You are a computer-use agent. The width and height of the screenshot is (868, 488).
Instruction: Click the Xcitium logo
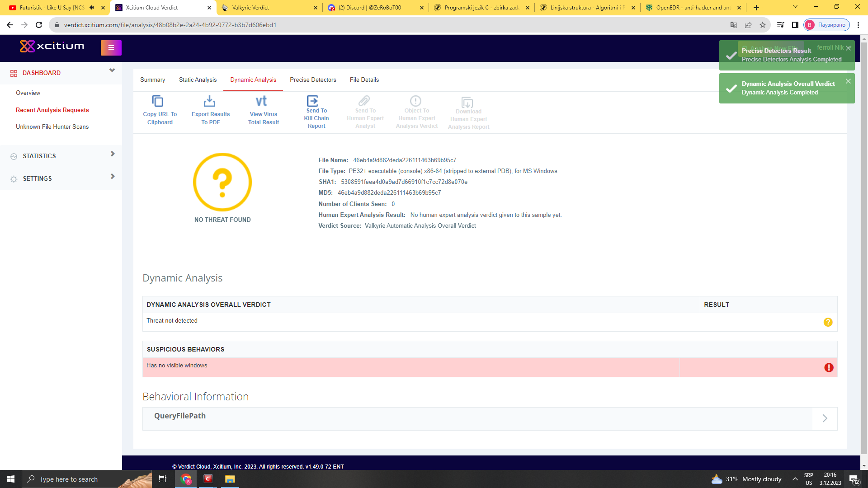coord(52,46)
